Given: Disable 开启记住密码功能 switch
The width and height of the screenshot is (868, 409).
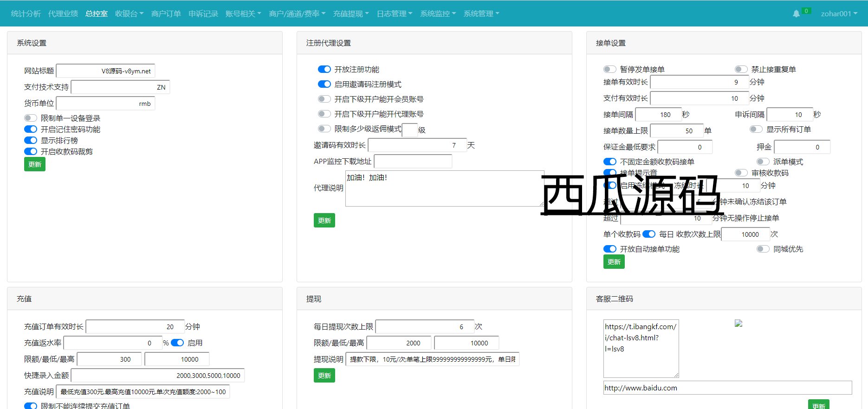Looking at the screenshot, I should 31,129.
